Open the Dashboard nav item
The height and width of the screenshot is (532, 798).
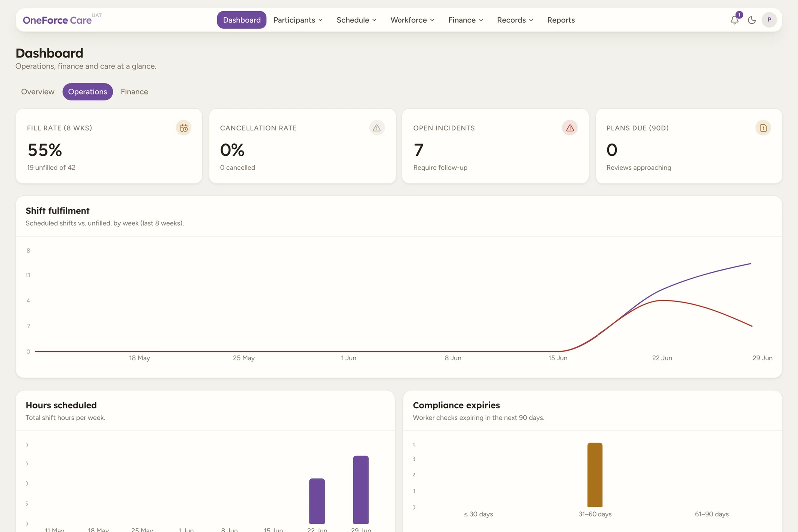(x=242, y=20)
